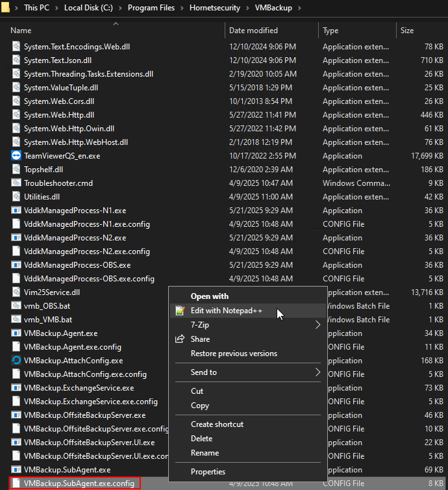This screenshot has height=490, width=448.
Task: Choose Share in the context menu
Action: coord(248,339)
